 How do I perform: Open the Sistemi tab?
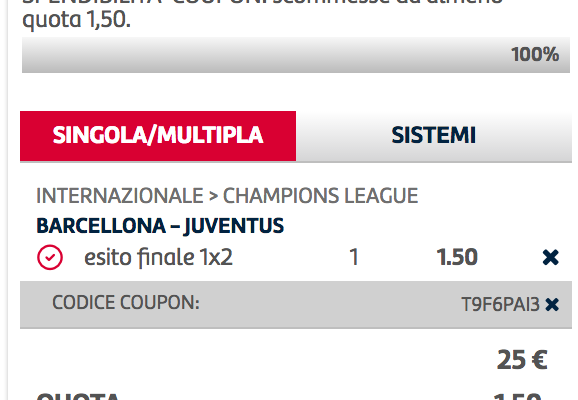[434, 136]
